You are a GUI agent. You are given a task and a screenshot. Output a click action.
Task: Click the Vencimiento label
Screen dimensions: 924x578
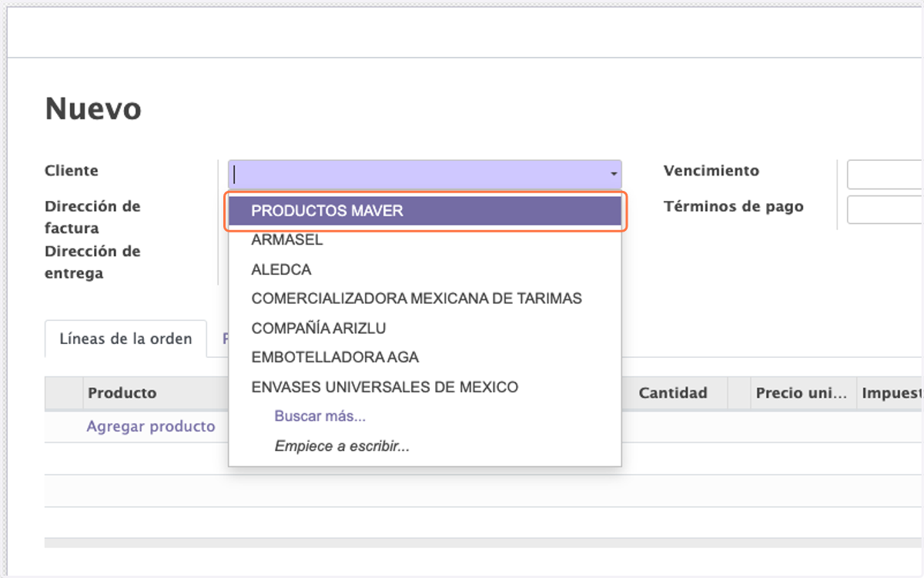[711, 171]
